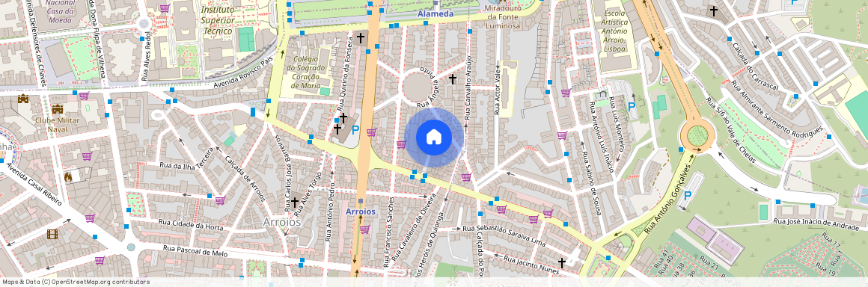Select the cinema film icon

(52, 234)
